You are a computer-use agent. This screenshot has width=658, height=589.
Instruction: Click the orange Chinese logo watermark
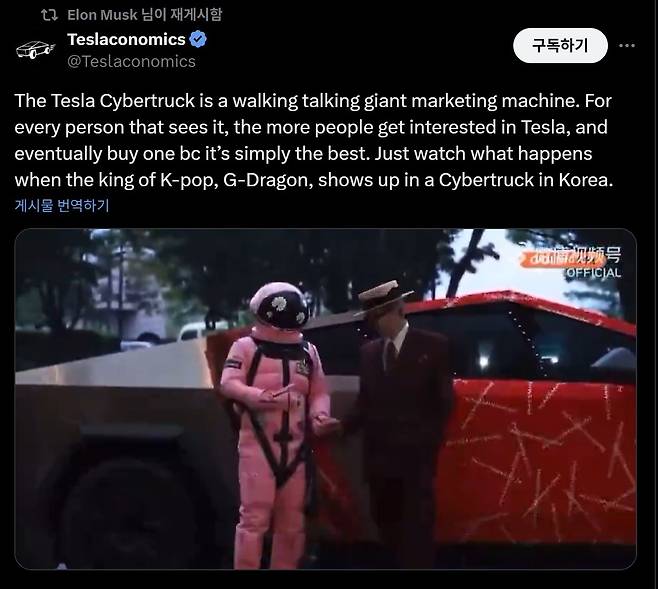tap(571, 257)
